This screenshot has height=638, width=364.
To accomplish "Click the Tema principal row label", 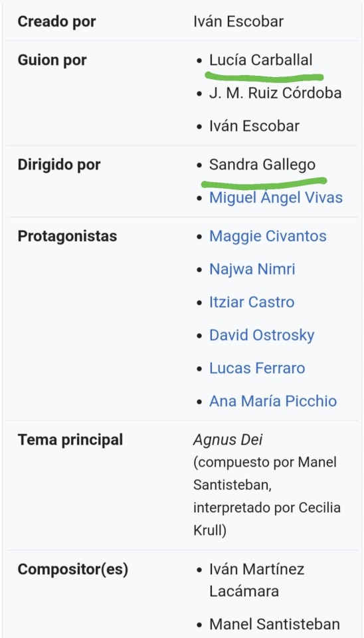I will (x=70, y=440).
